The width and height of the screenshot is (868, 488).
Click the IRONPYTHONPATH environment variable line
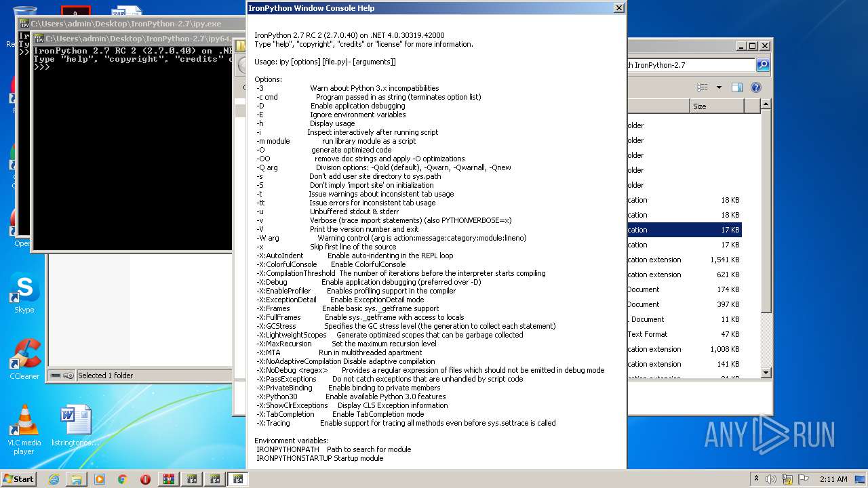pyautogui.click(x=334, y=449)
